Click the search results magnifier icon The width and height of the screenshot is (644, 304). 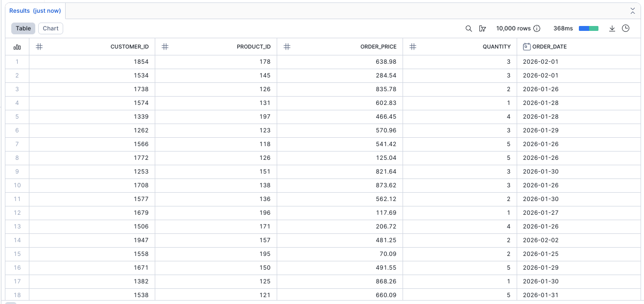[x=469, y=28]
